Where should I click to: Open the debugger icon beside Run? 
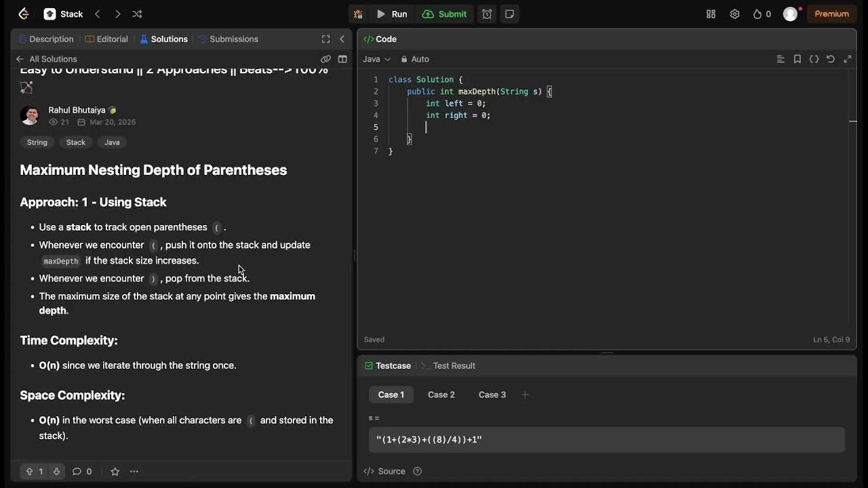click(x=358, y=14)
